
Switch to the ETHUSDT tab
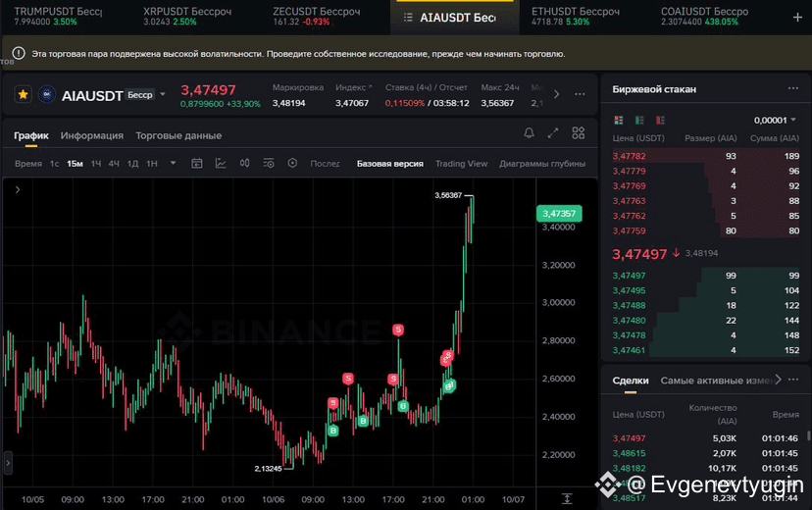575,16
